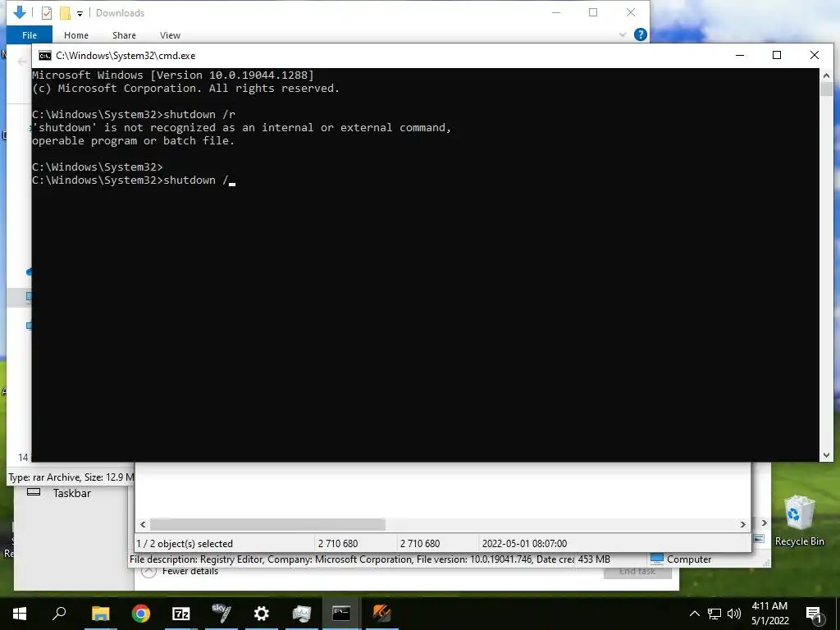This screenshot has width=840, height=630.
Task: Click the cmd window scrollbar up arrow
Action: (x=826, y=75)
